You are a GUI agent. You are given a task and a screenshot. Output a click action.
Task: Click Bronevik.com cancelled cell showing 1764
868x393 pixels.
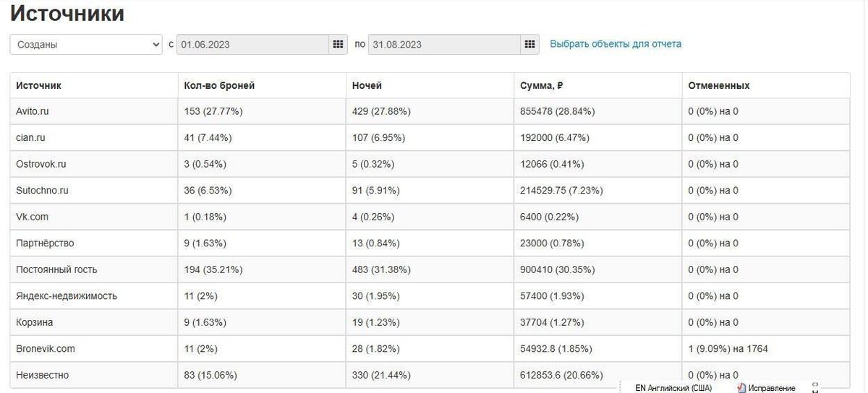pos(728,348)
